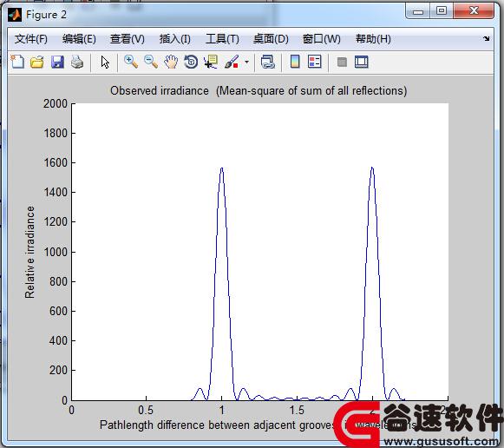Screen dimensions: 504x448
Task: Click the Hide Plot Tools icon
Action: (342, 62)
